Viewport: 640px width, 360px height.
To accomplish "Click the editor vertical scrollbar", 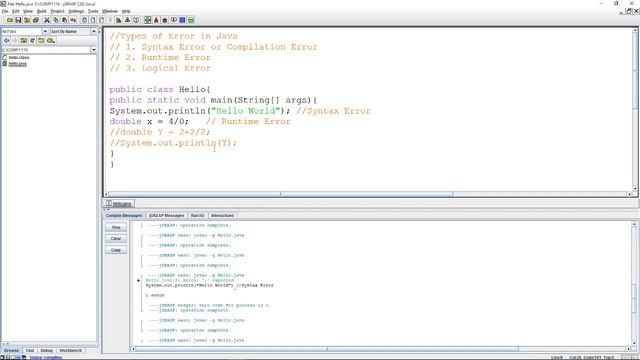I will pyautogui.click(x=635, y=109).
